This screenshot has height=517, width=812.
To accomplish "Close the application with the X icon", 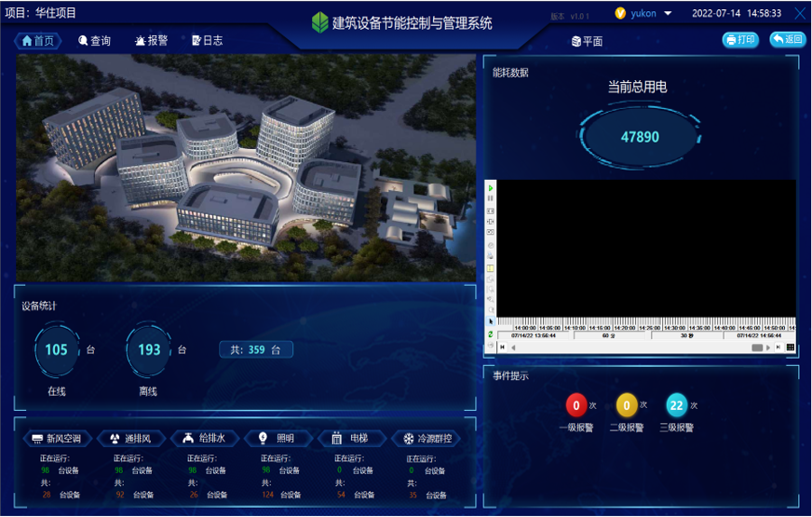I will [801, 13].
